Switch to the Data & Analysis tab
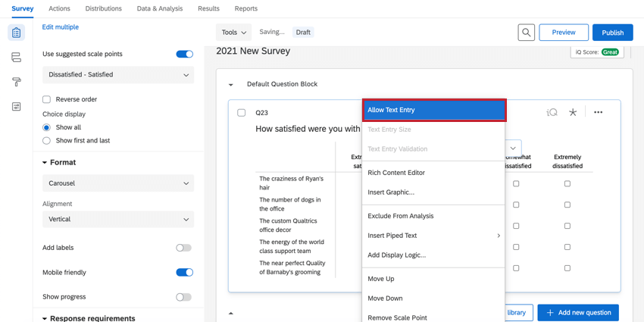This screenshot has height=322, width=644. (x=159, y=8)
